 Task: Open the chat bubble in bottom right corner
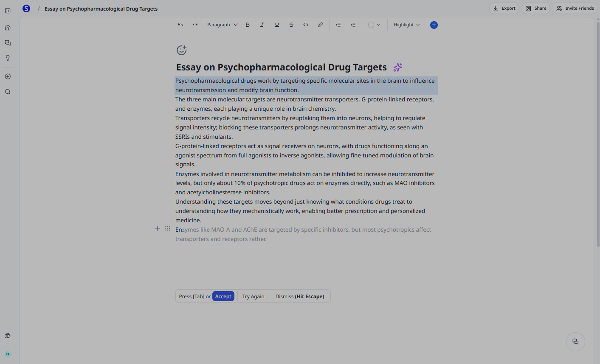click(x=575, y=342)
